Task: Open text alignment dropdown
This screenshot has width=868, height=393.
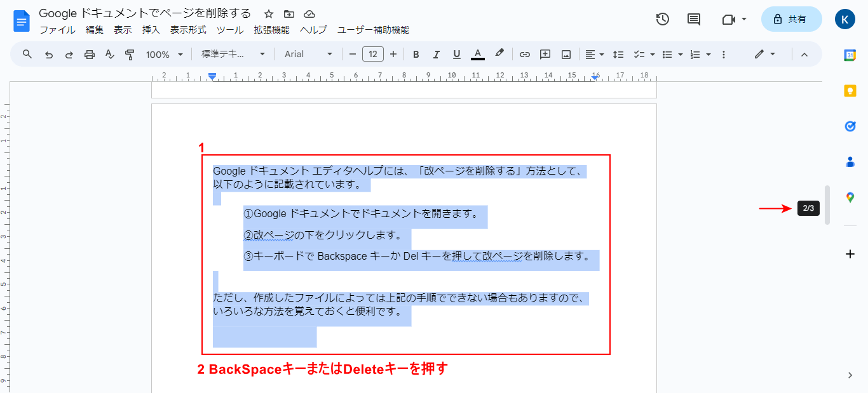Action: point(594,55)
